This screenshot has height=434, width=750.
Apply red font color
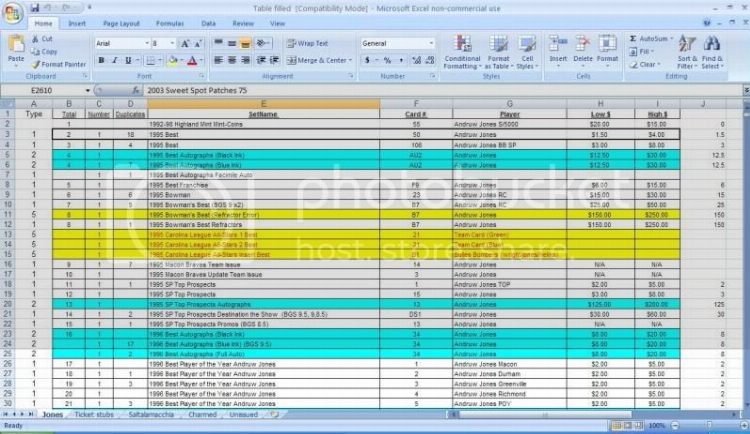tap(192, 60)
